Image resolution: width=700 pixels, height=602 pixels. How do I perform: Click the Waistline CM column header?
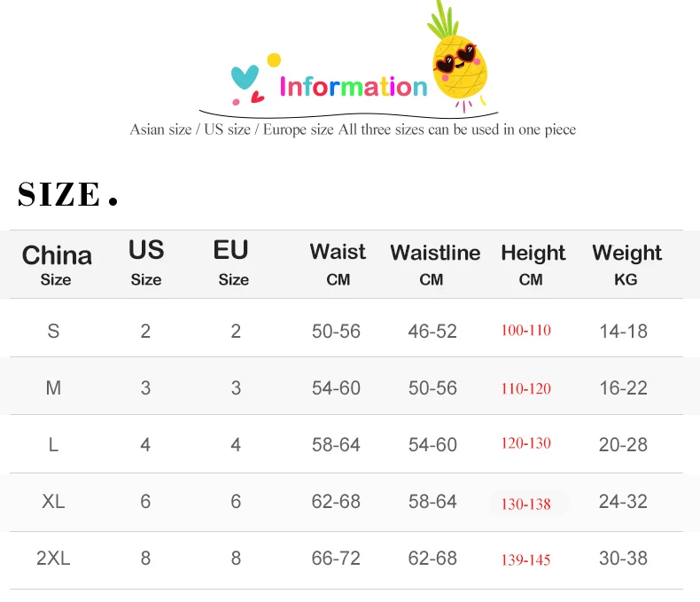pos(434,264)
